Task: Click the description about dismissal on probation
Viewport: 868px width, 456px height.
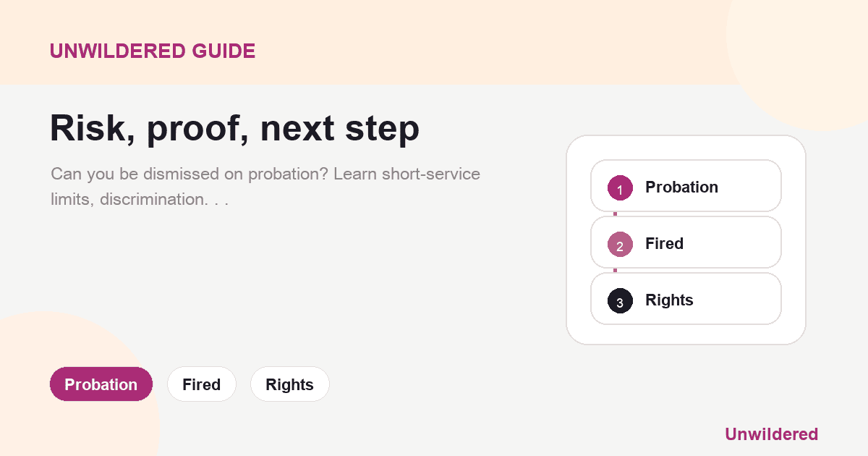Action: [265, 186]
